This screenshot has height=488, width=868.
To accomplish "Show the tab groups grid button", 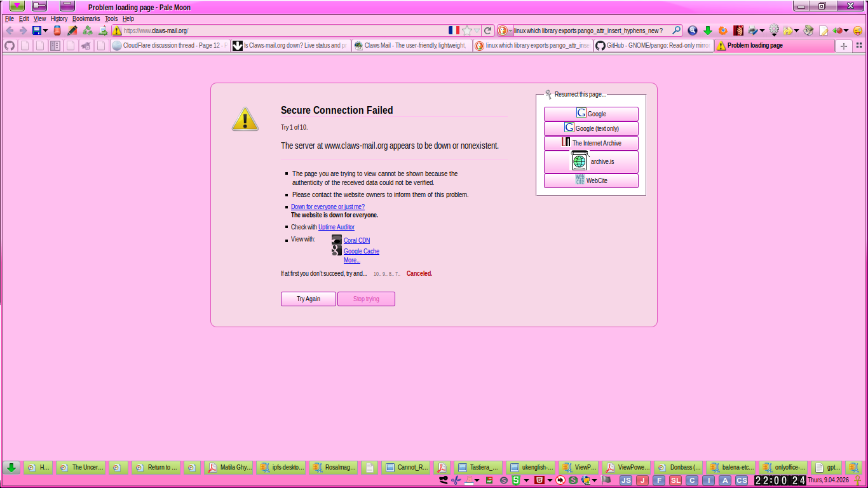I will pos(860,46).
